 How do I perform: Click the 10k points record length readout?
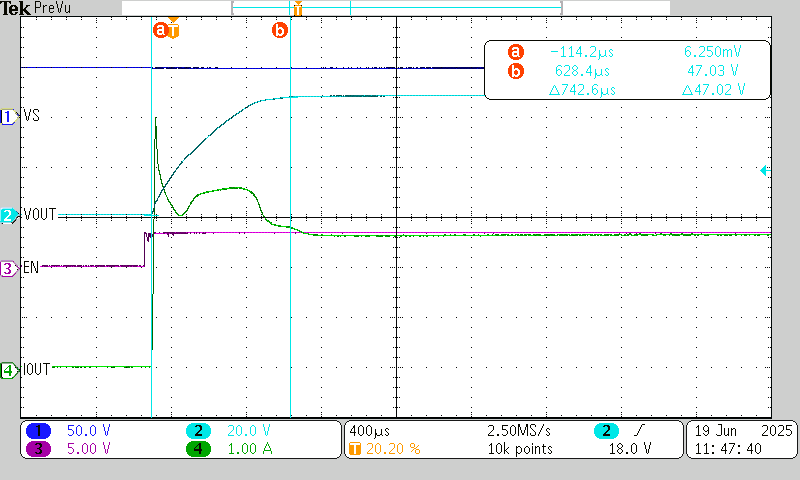512,449
